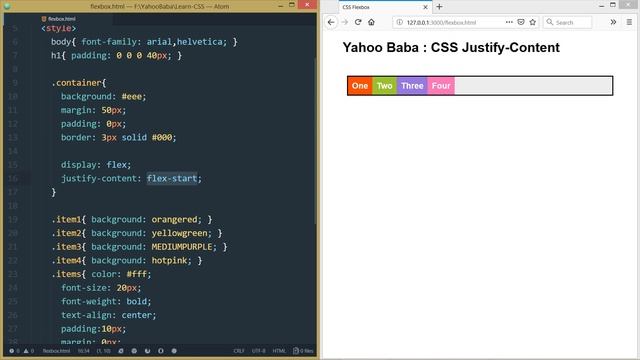The image size is (640, 360).
Task: Save page to Pocket
Action: point(521,22)
